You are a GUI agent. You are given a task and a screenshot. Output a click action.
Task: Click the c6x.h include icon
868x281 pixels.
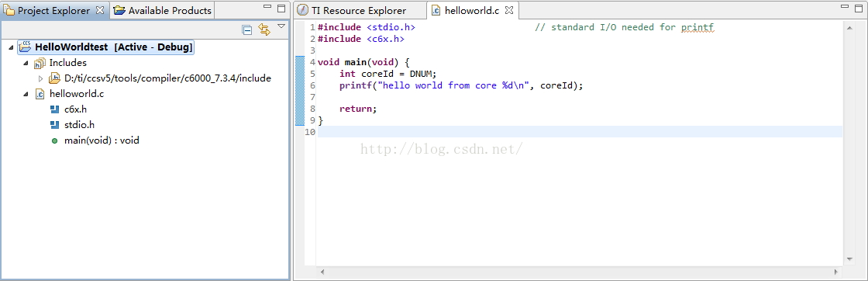point(54,109)
